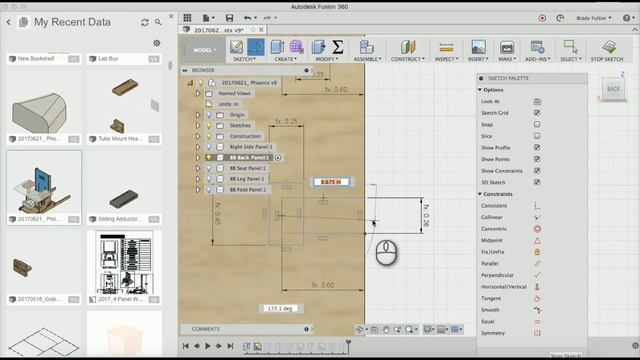Search in My Recent Data panel
The image size is (640, 360).
tap(158, 22)
